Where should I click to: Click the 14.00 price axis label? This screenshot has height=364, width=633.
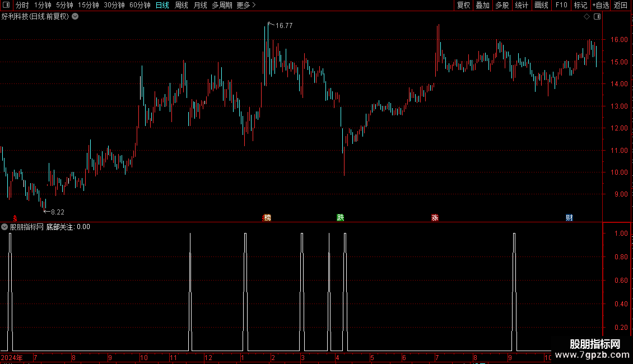[x=619, y=84]
